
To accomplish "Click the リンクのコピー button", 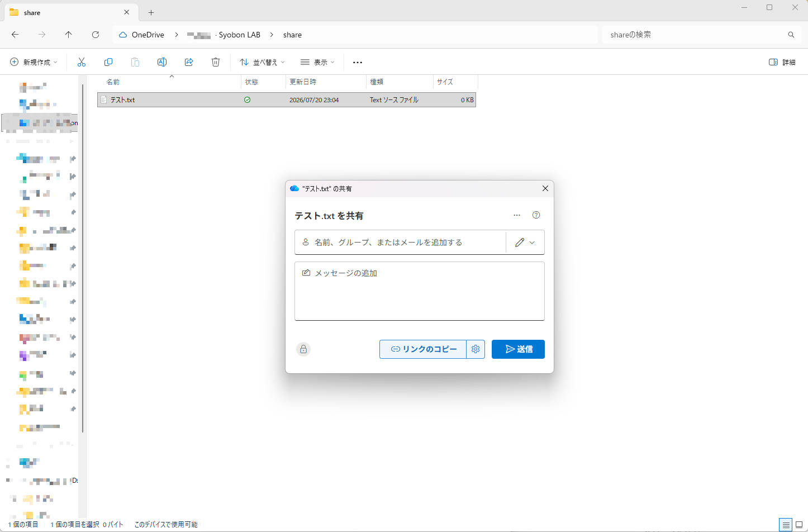I will (423, 349).
